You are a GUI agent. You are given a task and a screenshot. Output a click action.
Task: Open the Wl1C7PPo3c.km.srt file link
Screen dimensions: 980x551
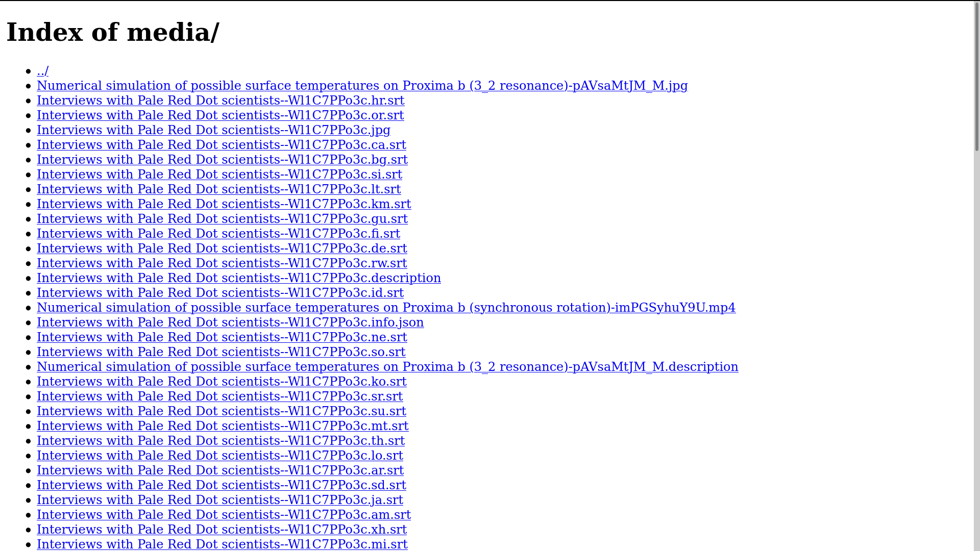click(x=224, y=204)
